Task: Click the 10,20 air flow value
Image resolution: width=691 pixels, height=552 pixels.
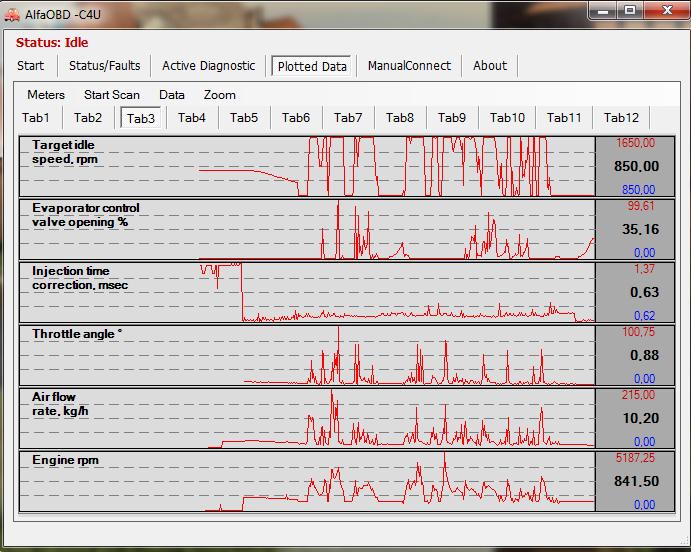Action: pos(641,418)
